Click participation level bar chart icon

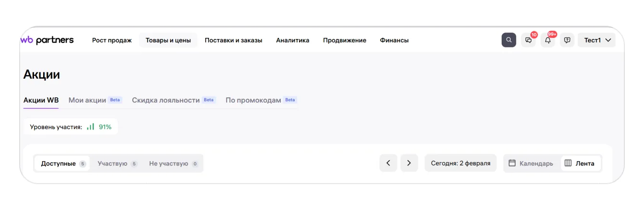coord(91,127)
